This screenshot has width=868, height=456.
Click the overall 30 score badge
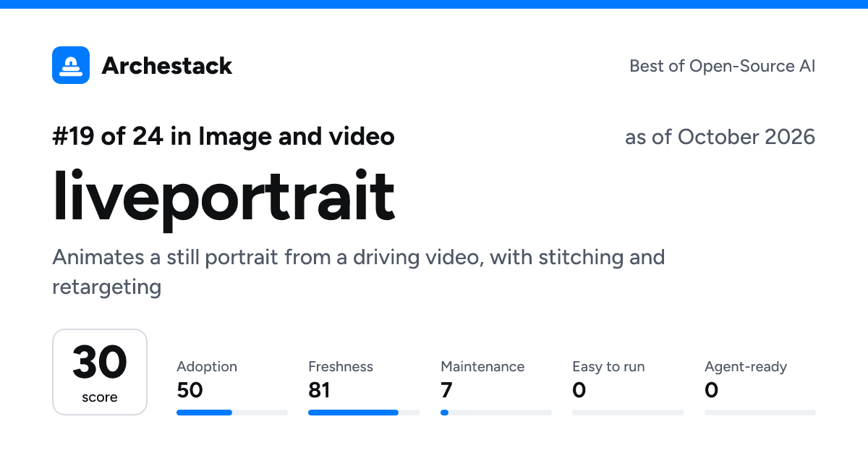[100, 372]
